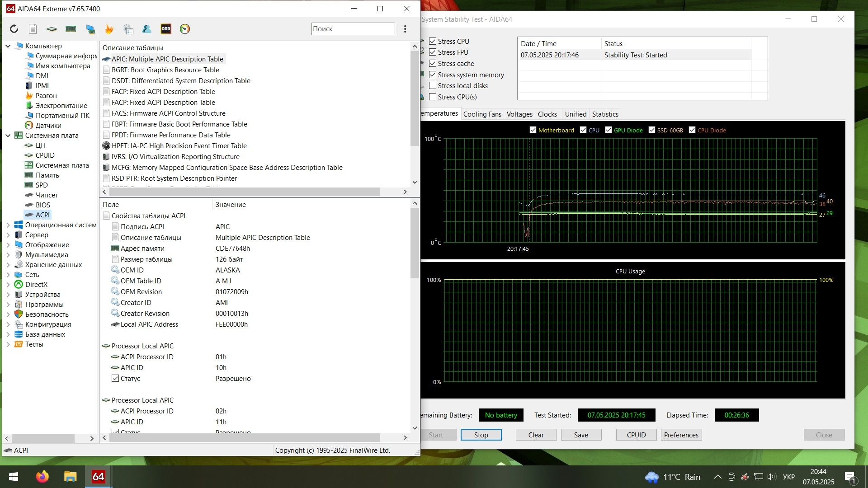This screenshot has width=868, height=488.
Task: Click the monitor and card toolbar icon
Action: (x=90, y=29)
